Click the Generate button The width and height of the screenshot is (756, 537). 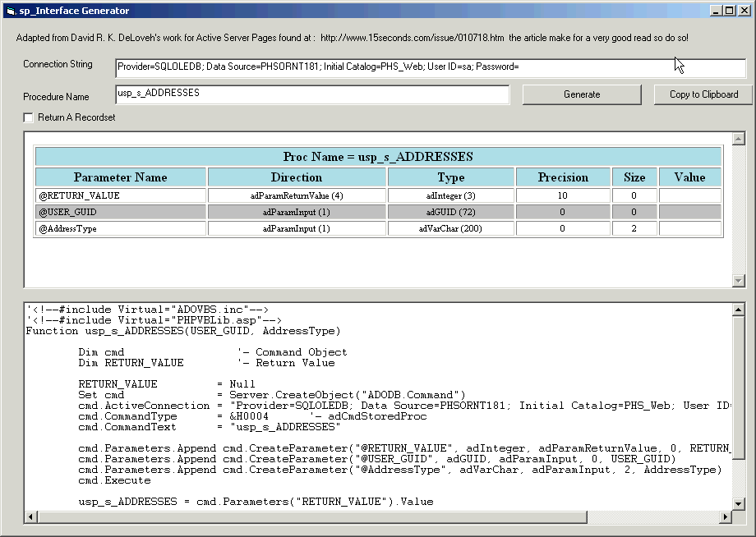click(x=582, y=94)
